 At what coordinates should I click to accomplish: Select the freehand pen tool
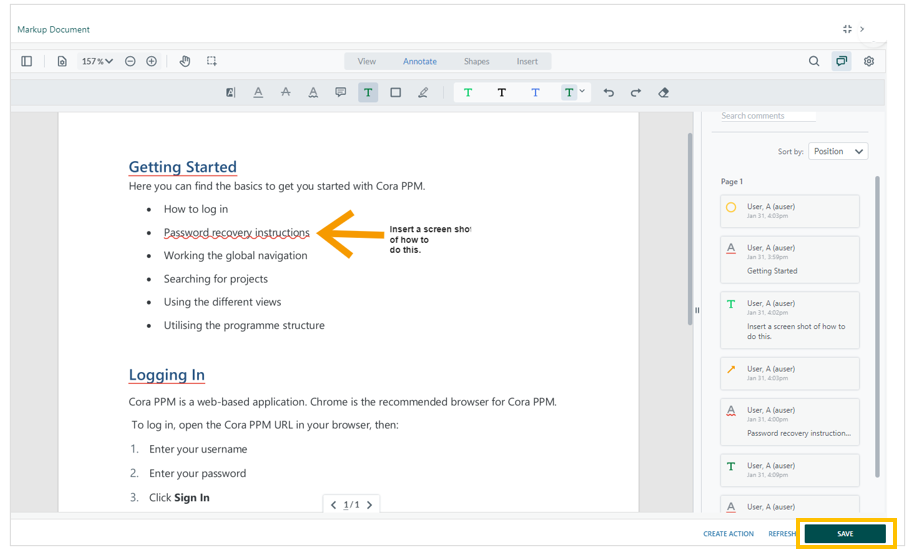tap(423, 92)
